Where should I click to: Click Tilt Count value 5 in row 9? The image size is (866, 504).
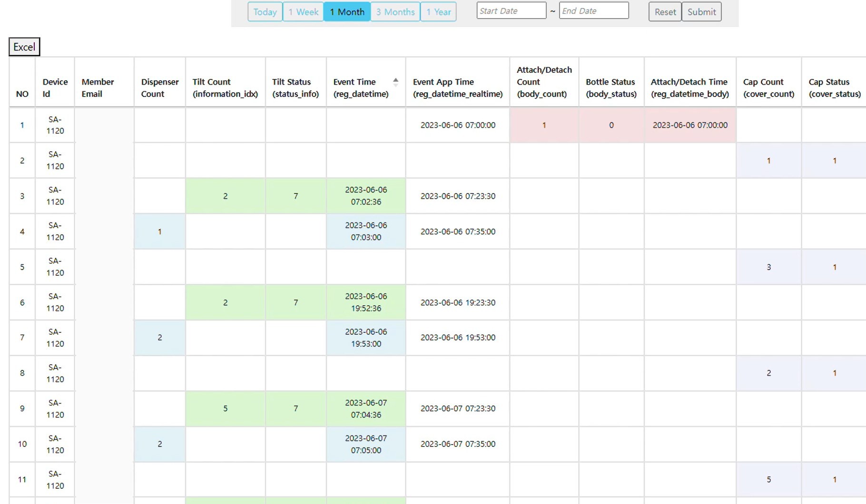pos(225,408)
